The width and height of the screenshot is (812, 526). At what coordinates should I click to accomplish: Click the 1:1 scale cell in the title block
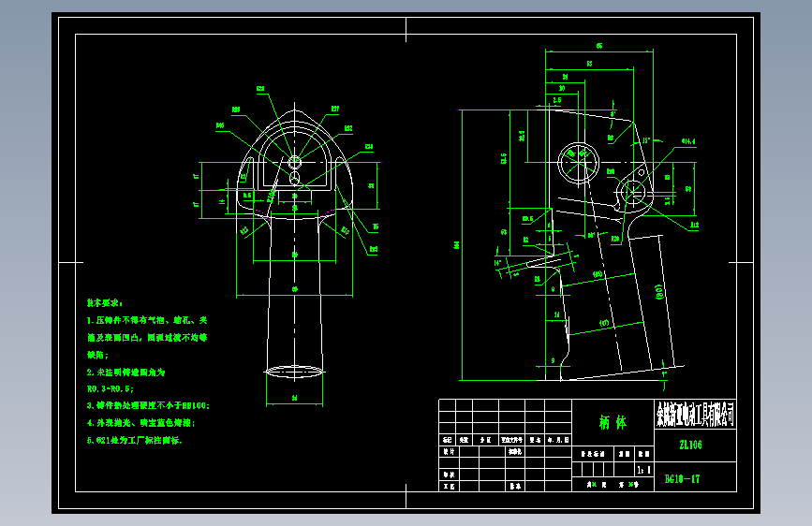pyautogui.click(x=643, y=470)
